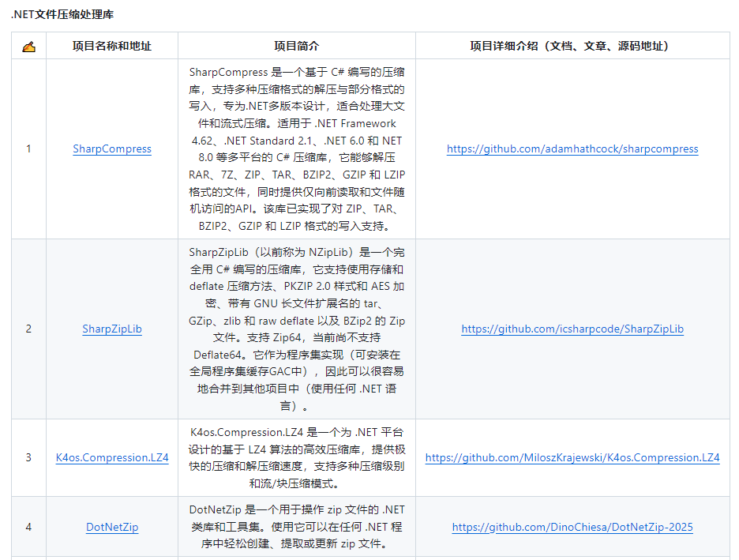The image size is (739, 560).
Task: Click the 项目简介 column header
Action: tap(296, 46)
